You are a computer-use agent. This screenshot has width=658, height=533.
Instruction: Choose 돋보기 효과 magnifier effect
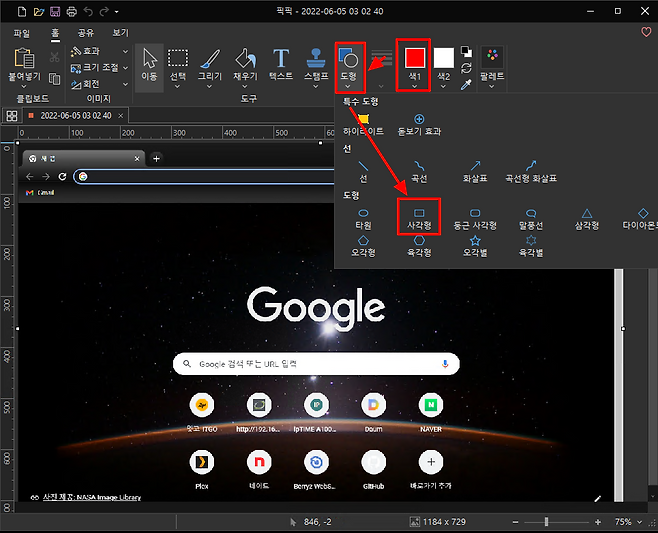pyautogui.click(x=419, y=125)
